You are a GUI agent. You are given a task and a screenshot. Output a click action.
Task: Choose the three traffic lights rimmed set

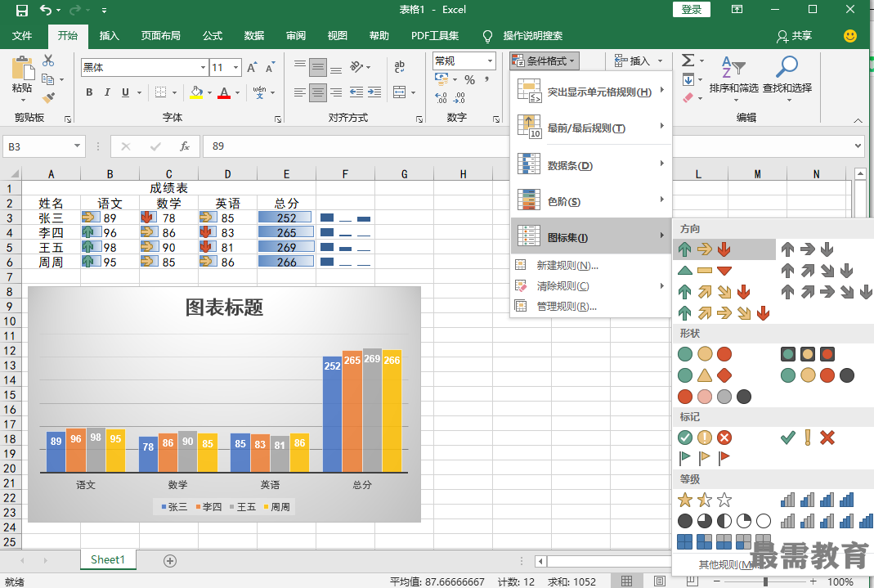pyautogui.click(x=807, y=354)
